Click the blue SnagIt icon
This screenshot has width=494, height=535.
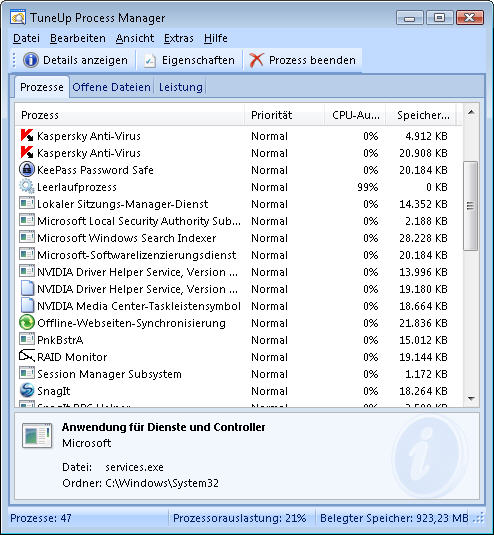(27, 390)
